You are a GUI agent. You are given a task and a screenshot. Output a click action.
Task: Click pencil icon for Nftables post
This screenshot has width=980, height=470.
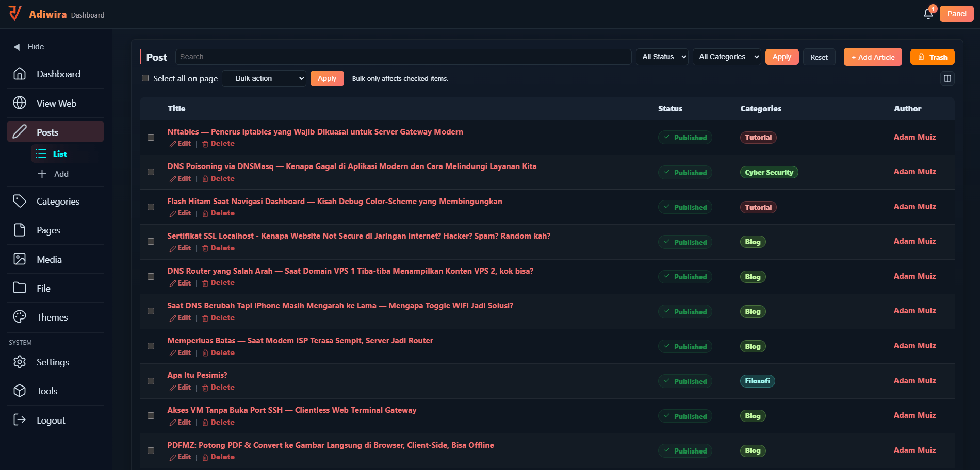coord(173,144)
